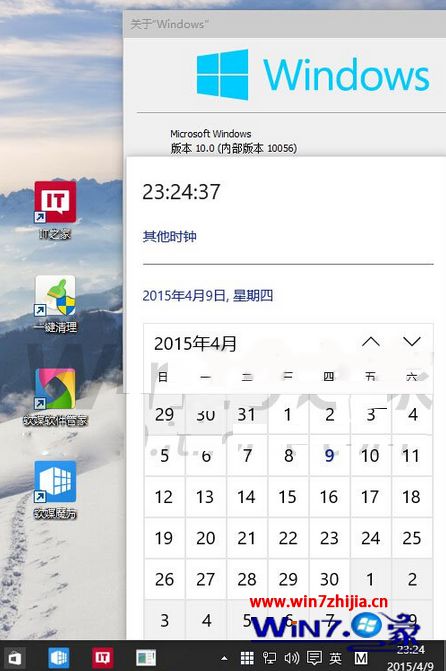Image resolution: width=446 pixels, height=671 pixels.
Task: Select calendar date 27
Action: [205, 579]
